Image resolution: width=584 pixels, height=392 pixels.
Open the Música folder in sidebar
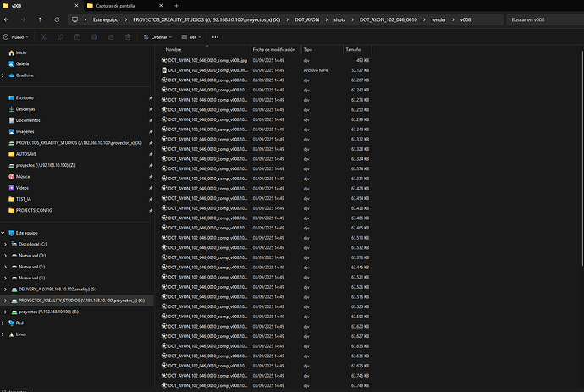click(23, 176)
